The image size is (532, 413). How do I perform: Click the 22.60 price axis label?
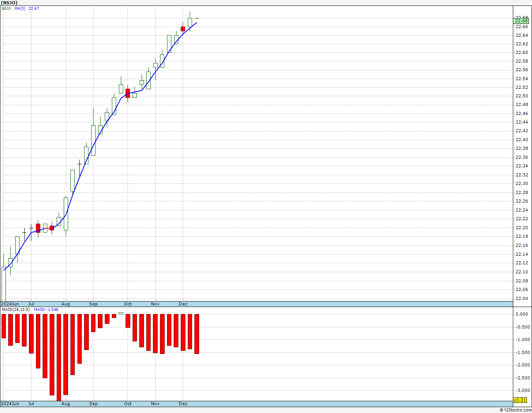[x=521, y=52]
